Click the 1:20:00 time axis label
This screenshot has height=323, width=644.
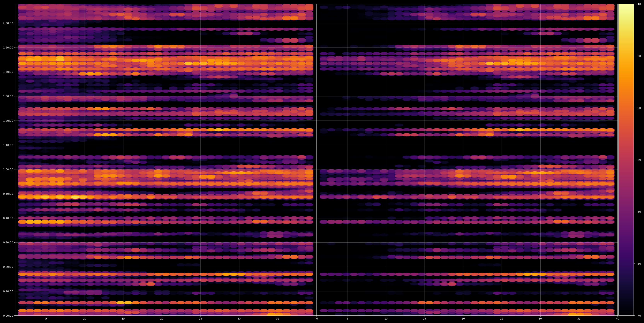click(8, 121)
